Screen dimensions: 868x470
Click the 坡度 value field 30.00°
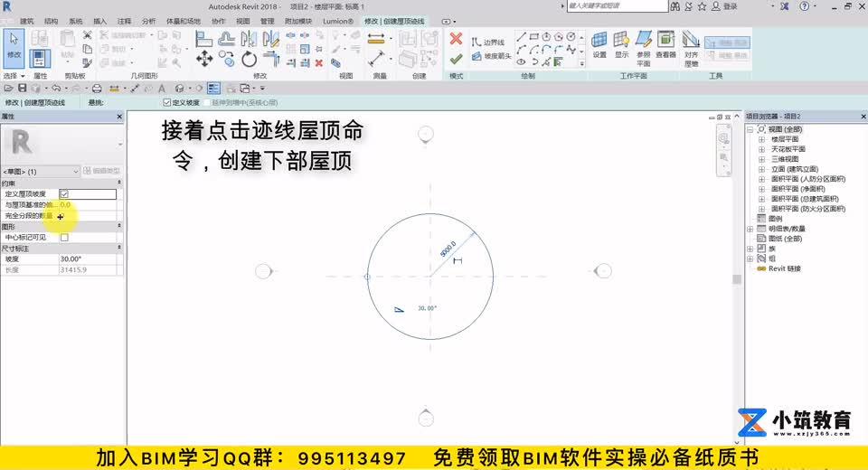click(x=88, y=259)
